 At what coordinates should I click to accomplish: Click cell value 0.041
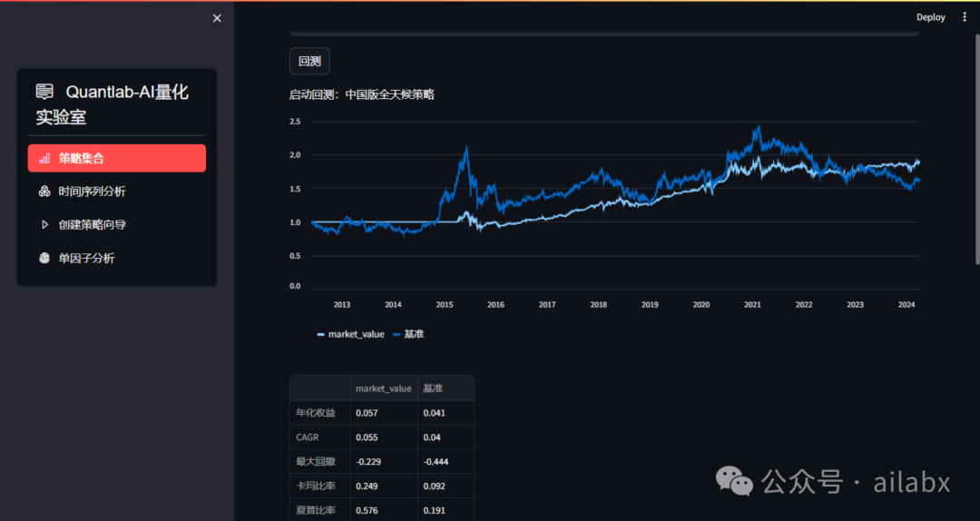446,413
